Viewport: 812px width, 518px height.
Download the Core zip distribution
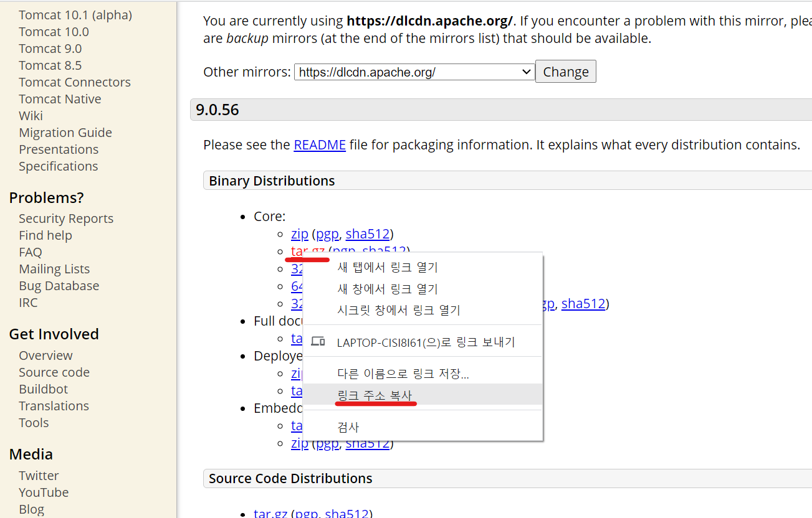pos(300,234)
